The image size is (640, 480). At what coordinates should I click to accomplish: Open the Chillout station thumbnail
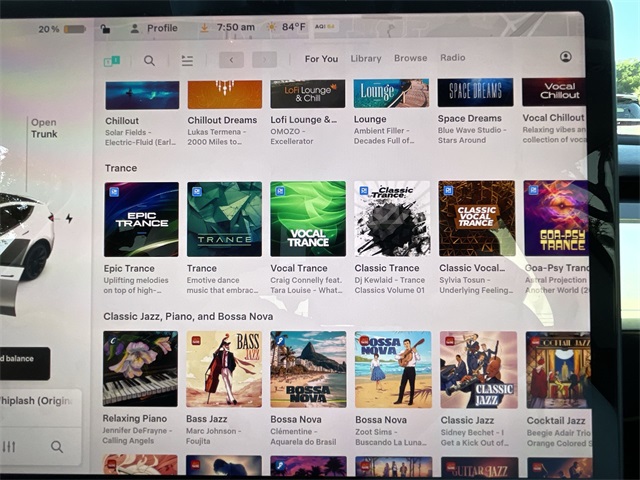point(142,95)
